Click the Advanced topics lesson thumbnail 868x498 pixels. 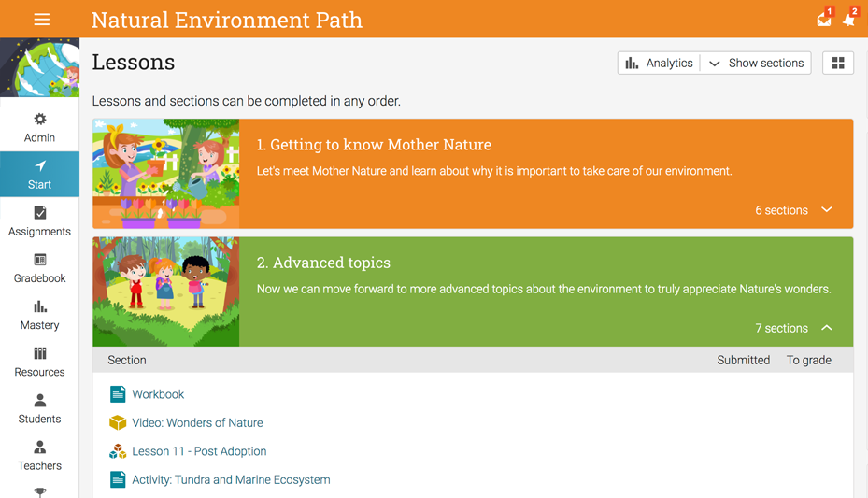(166, 292)
